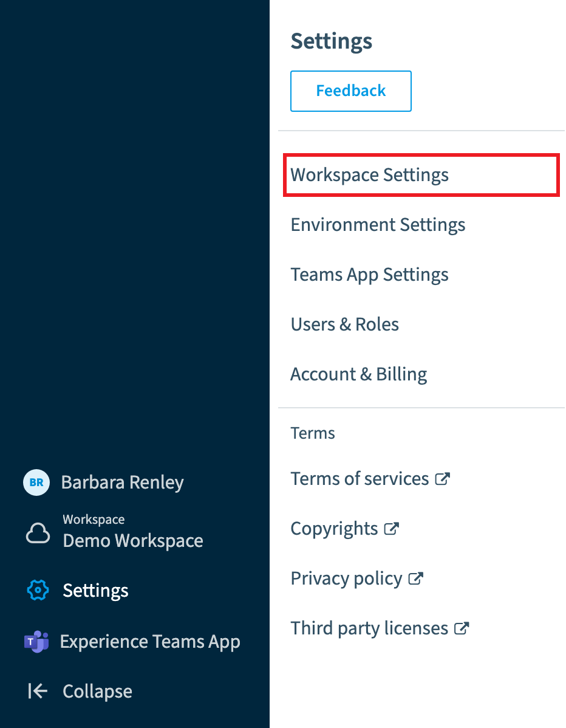
Task: Click external link icon beside Terms of services
Action: pyautogui.click(x=443, y=479)
